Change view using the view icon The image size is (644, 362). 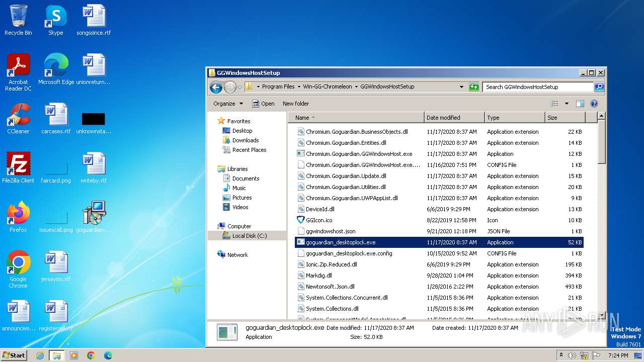(x=554, y=104)
